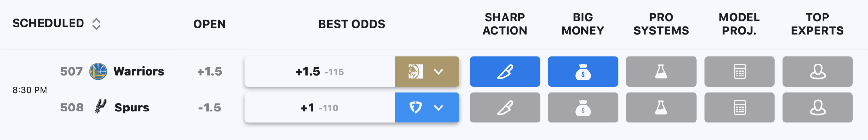Open the blue FanDuel shield logo

[x=415, y=108]
